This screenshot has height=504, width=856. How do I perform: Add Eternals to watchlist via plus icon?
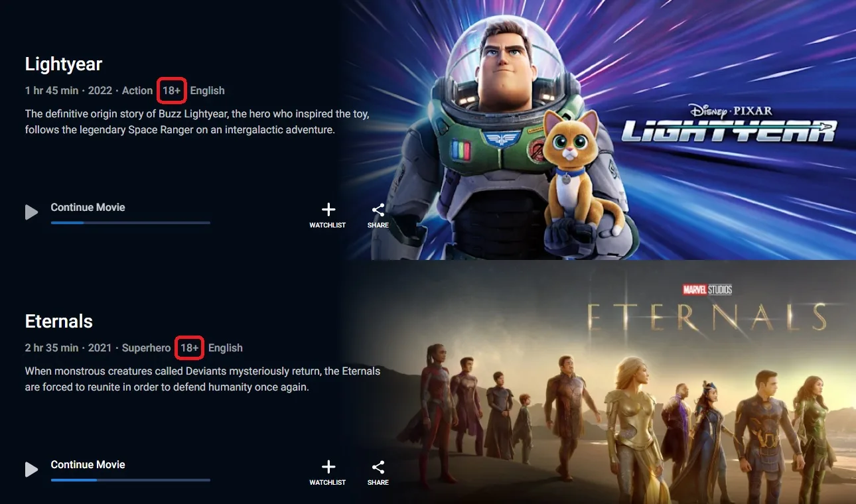click(328, 468)
